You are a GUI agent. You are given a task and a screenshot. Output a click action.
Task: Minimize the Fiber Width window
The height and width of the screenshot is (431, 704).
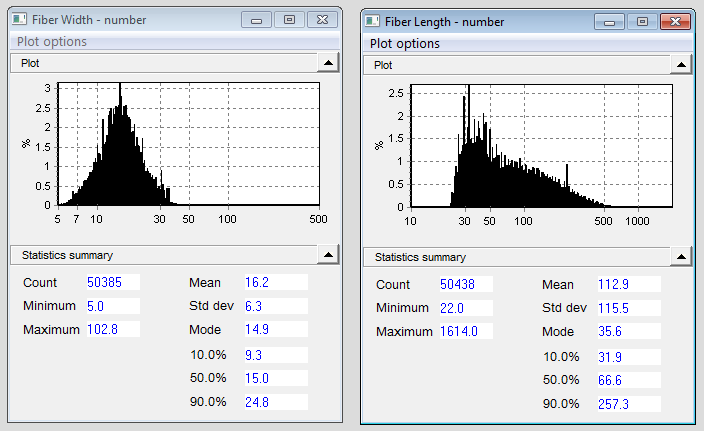(257, 19)
